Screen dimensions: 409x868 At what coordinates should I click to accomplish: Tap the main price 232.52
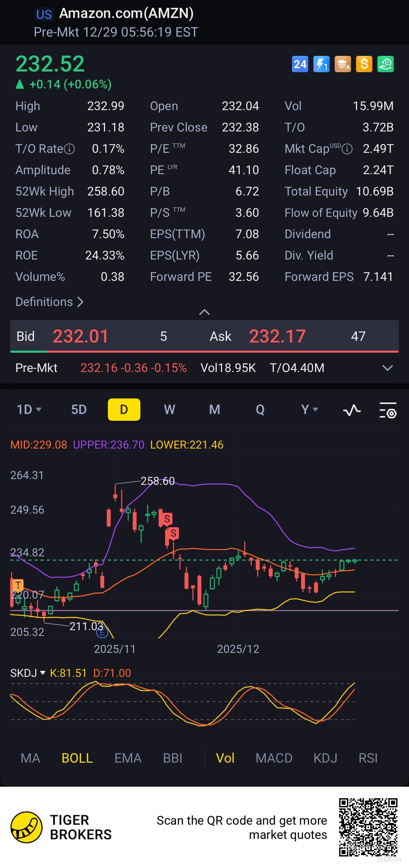click(50, 64)
